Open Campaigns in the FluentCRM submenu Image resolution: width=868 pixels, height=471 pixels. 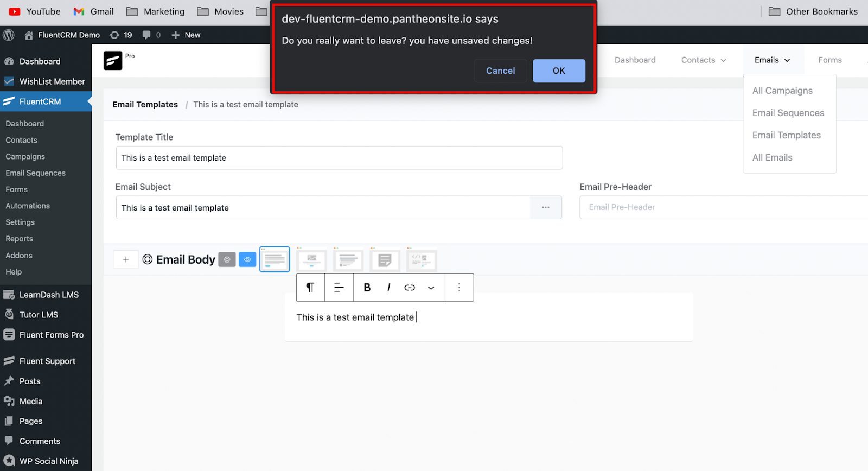point(25,156)
